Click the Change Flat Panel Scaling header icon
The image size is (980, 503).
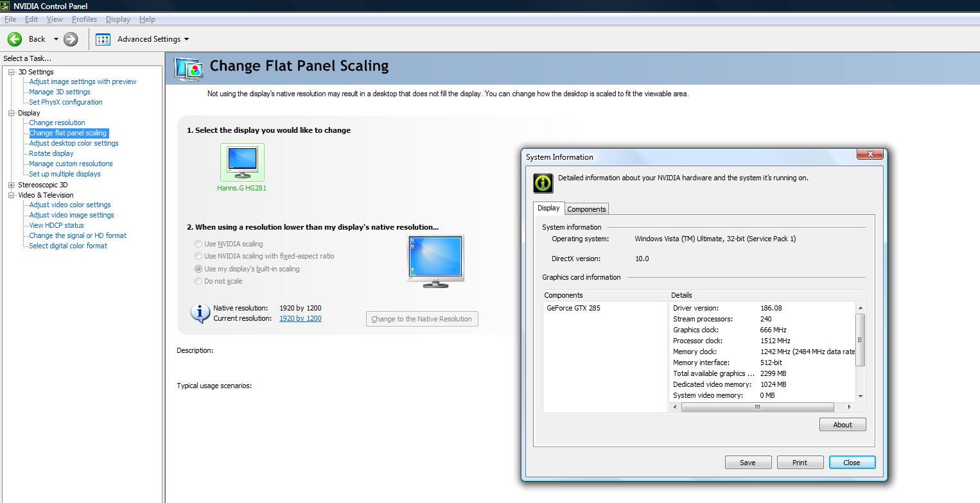[189, 68]
